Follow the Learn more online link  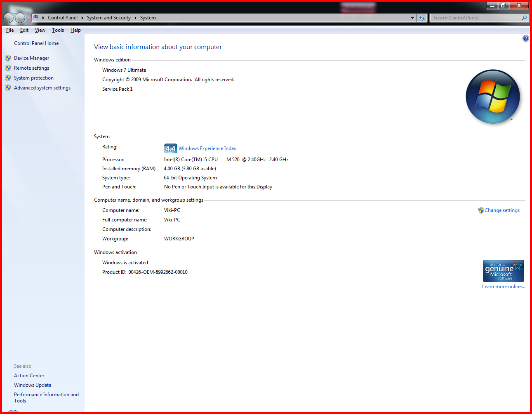point(504,287)
